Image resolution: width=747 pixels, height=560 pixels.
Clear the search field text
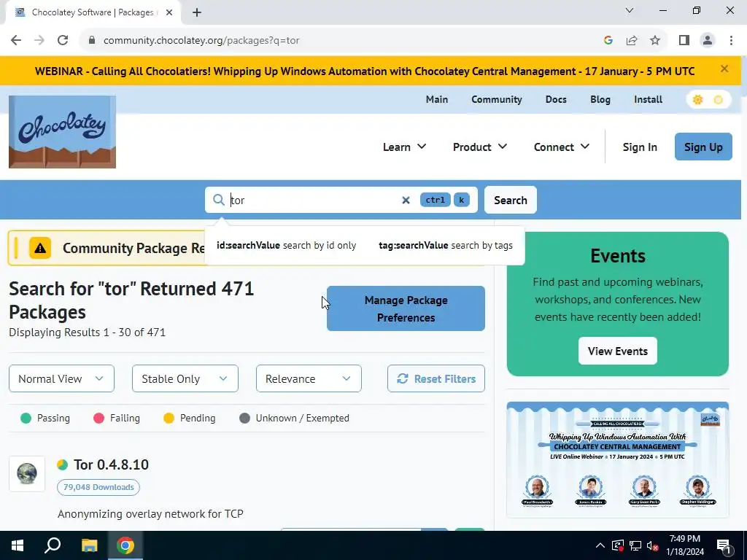(x=406, y=200)
